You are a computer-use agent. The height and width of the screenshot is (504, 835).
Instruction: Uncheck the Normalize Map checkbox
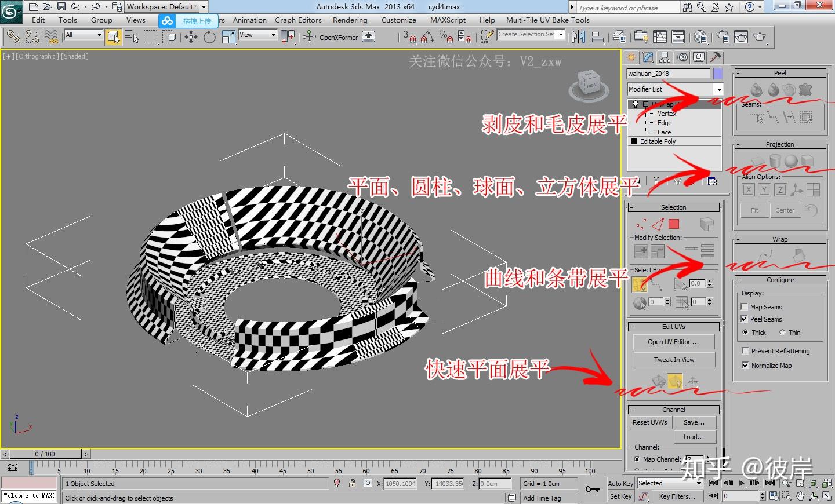(x=745, y=366)
